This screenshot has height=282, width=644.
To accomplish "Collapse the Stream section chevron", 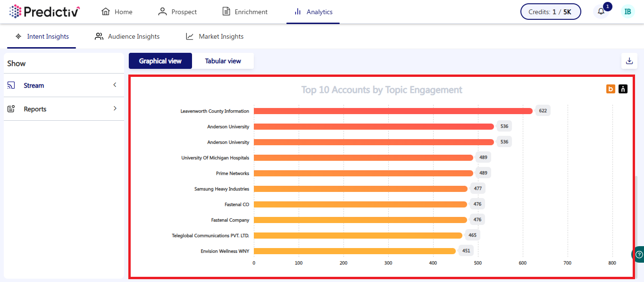I will coord(115,85).
